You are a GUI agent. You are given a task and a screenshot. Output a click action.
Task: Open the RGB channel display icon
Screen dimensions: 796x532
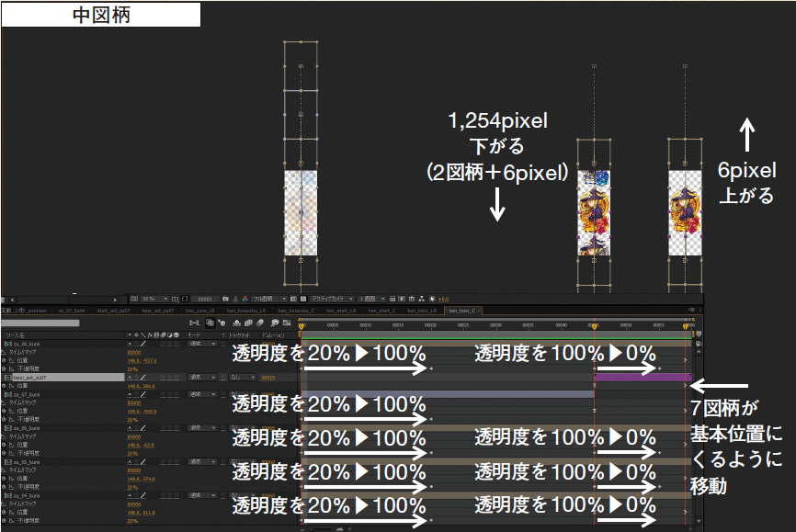point(244,299)
